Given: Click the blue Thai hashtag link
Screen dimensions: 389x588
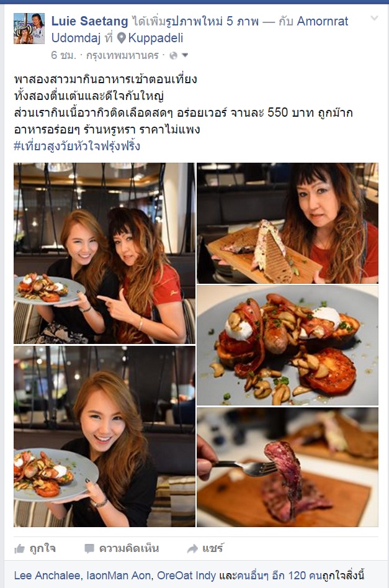Looking at the screenshot, I should 77,145.
